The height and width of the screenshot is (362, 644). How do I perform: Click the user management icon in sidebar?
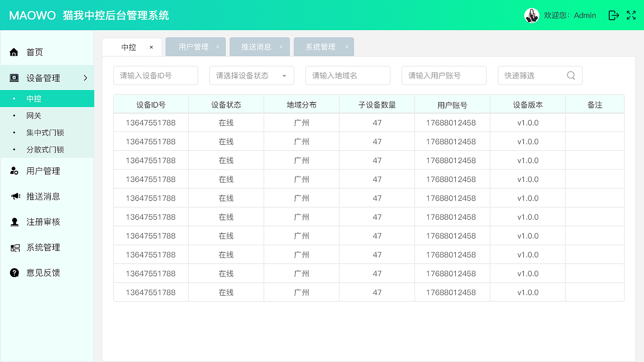point(15,171)
